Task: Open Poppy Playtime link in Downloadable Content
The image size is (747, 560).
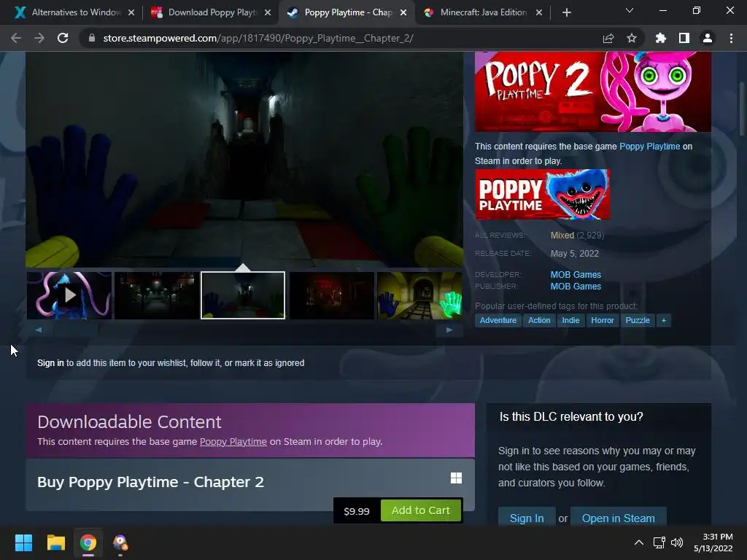Action: [x=233, y=441]
